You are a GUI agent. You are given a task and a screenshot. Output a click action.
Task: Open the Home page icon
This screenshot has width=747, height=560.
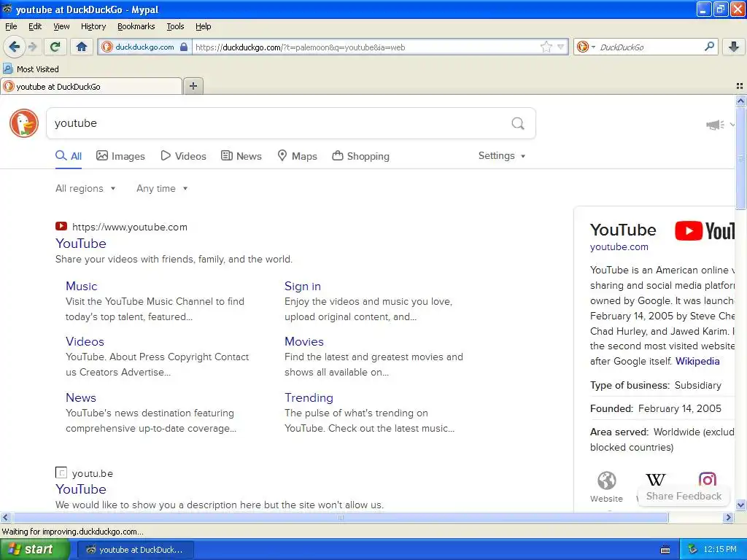tap(82, 47)
